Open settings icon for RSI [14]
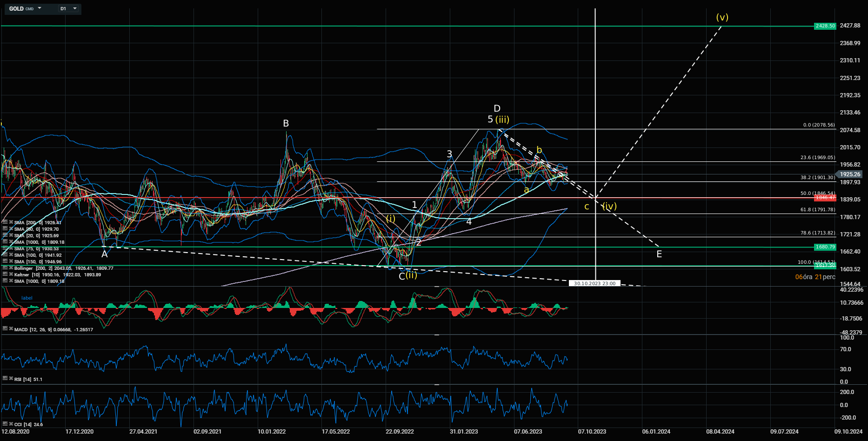Image resolution: width=868 pixels, height=441 pixels. pos(5,379)
